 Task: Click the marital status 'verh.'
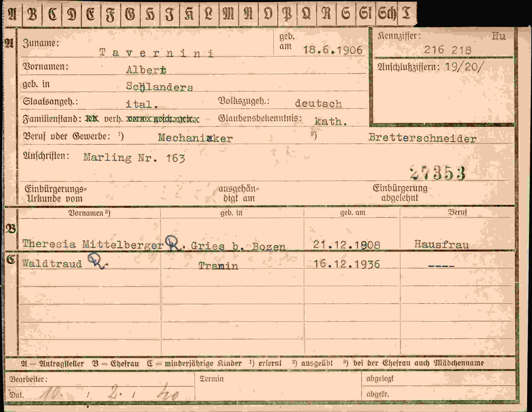[113, 119]
